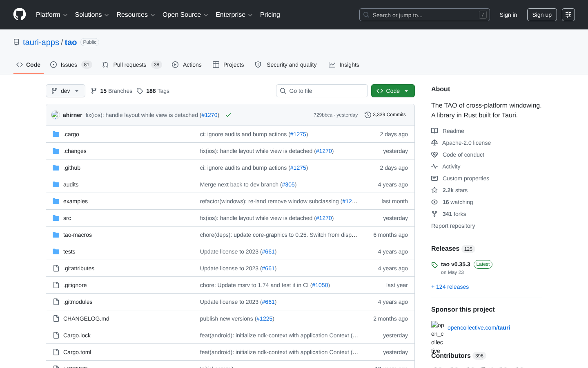Click the .gitattributes file icon

point(56,268)
